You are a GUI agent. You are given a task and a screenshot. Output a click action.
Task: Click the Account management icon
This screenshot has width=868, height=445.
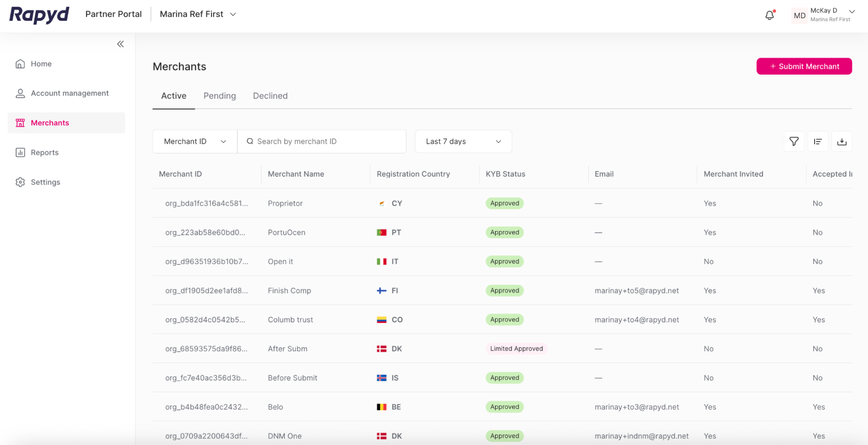click(20, 93)
